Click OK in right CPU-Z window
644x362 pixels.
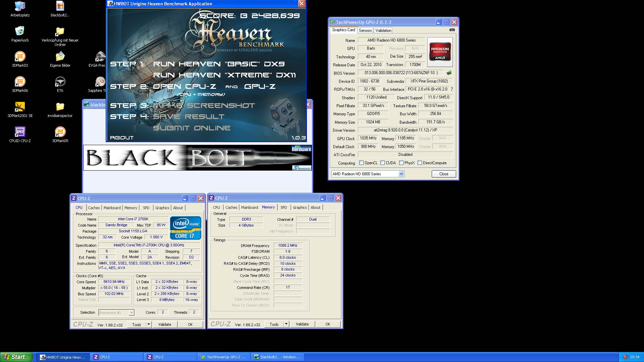(328, 324)
